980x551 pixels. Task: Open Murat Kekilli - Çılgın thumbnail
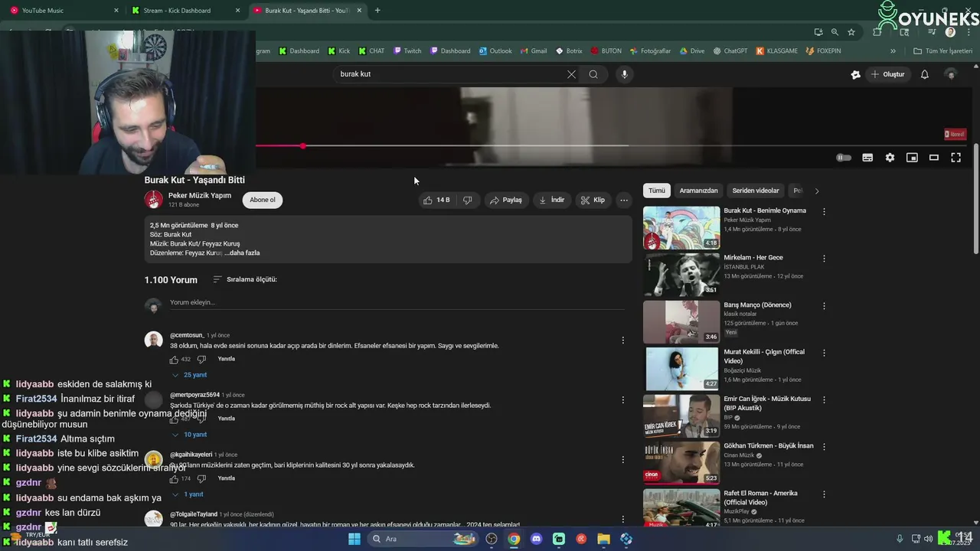[681, 369]
